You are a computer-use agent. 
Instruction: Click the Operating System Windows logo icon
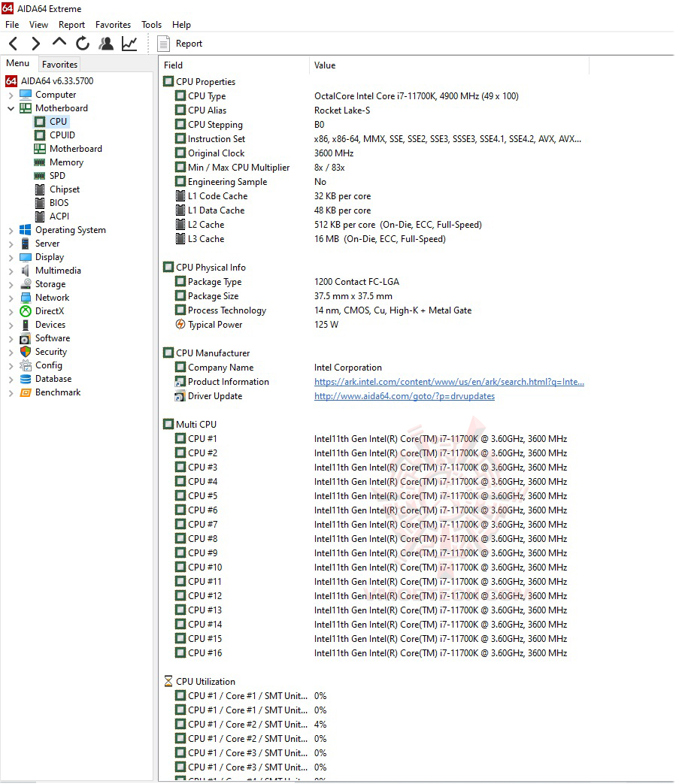[26, 229]
